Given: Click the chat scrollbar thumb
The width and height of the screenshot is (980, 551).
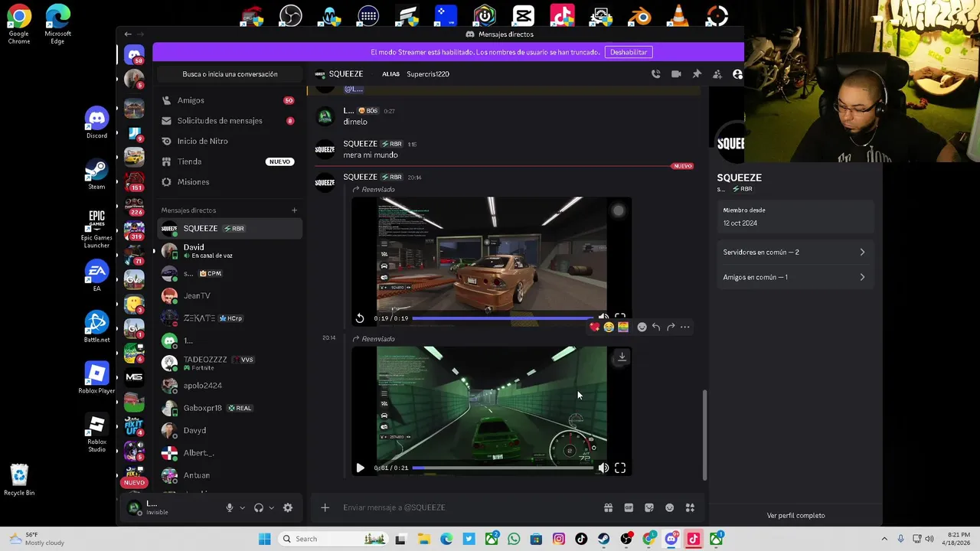Looking at the screenshot, I should (x=704, y=434).
